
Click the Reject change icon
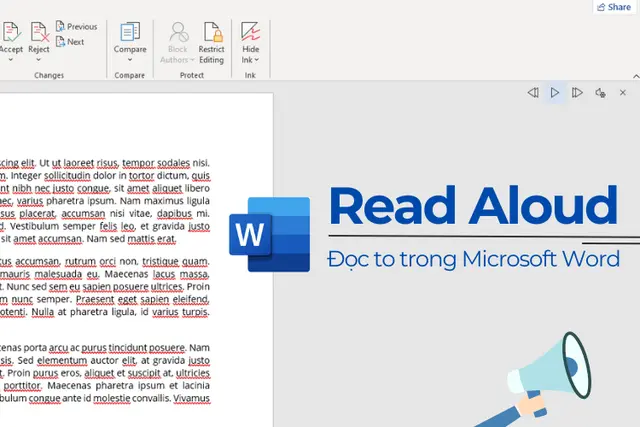(39, 33)
